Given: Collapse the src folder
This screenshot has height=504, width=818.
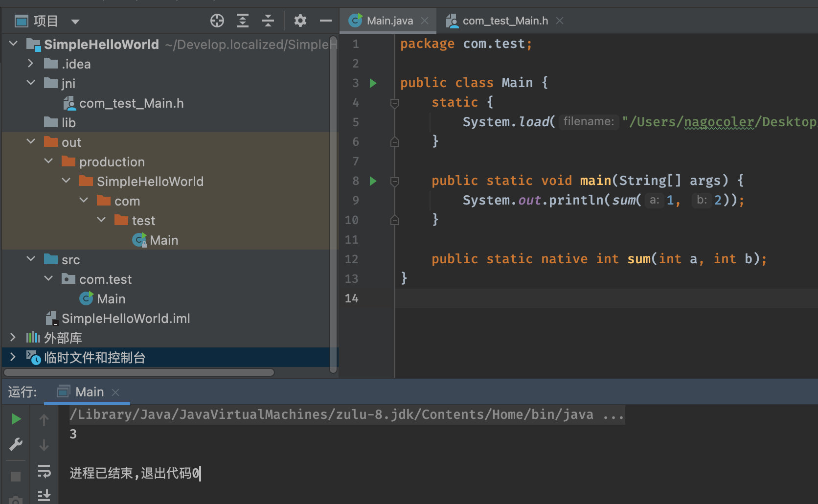Looking at the screenshot, I should click(31, 259).
